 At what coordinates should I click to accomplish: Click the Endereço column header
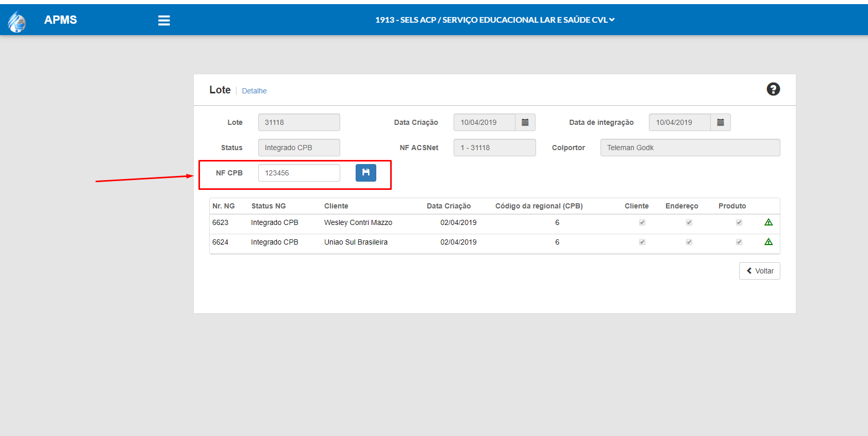[x=682, y=206]
